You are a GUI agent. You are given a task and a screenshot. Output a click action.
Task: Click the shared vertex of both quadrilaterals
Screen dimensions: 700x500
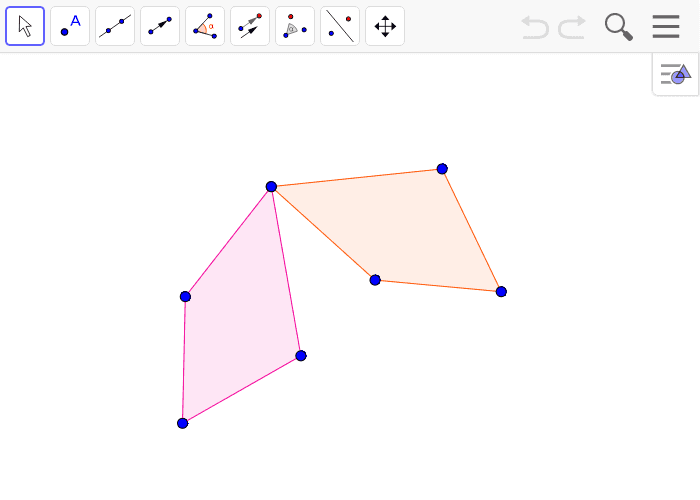point(271,187)
